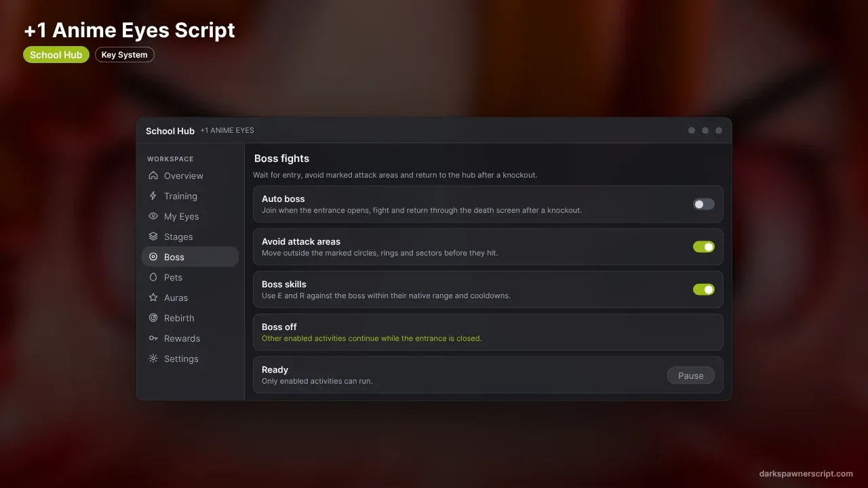Image resolution: width=868 pixels, height=488 pixels.
Task: Click the Settings gear icon
Action: coord(153,359)
